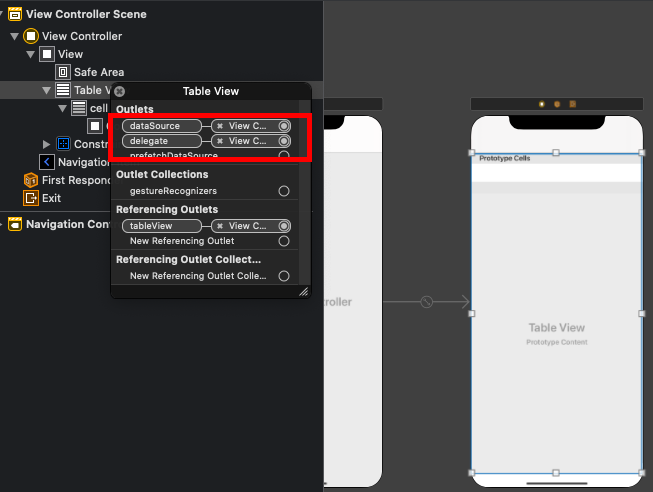Click the resize grip of connections popup
This screenshot has width=653, height=492.
[x=304, y=292]
